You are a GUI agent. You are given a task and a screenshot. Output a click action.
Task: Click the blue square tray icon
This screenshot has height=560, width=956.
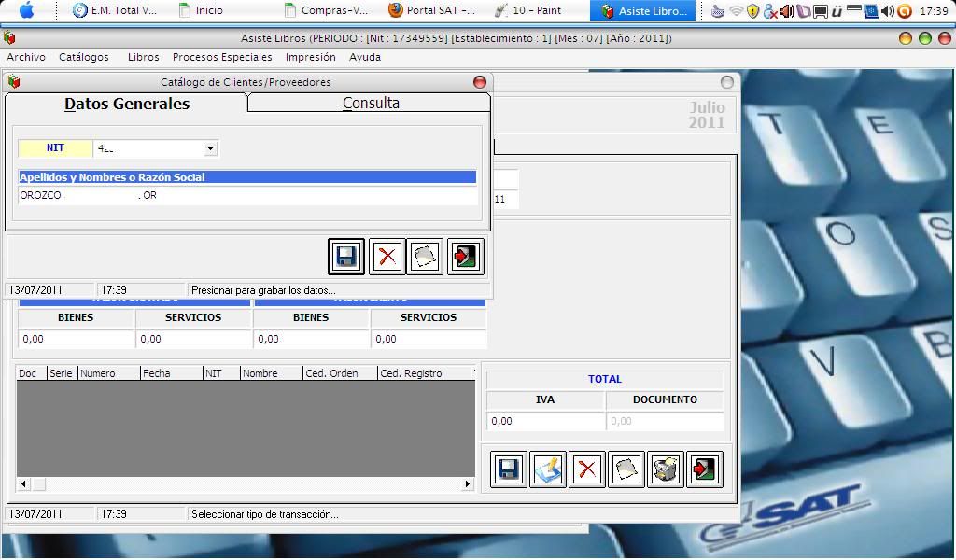point(871,11)
